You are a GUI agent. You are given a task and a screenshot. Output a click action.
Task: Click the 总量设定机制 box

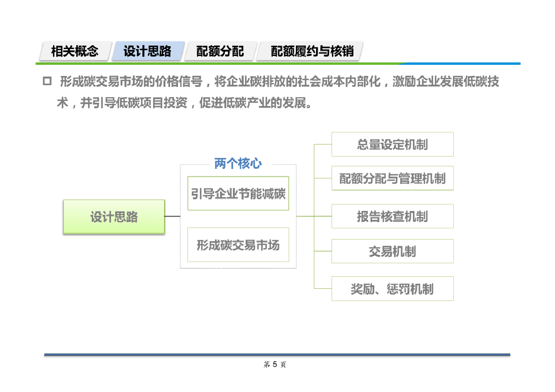[392, 145]
